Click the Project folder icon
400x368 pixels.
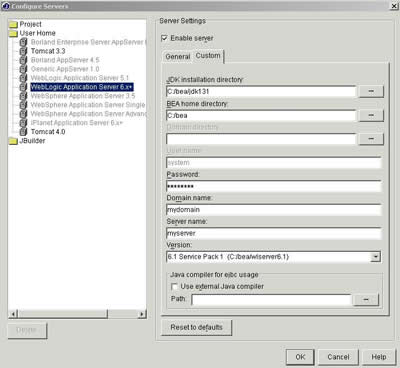(x=13, y=24)
